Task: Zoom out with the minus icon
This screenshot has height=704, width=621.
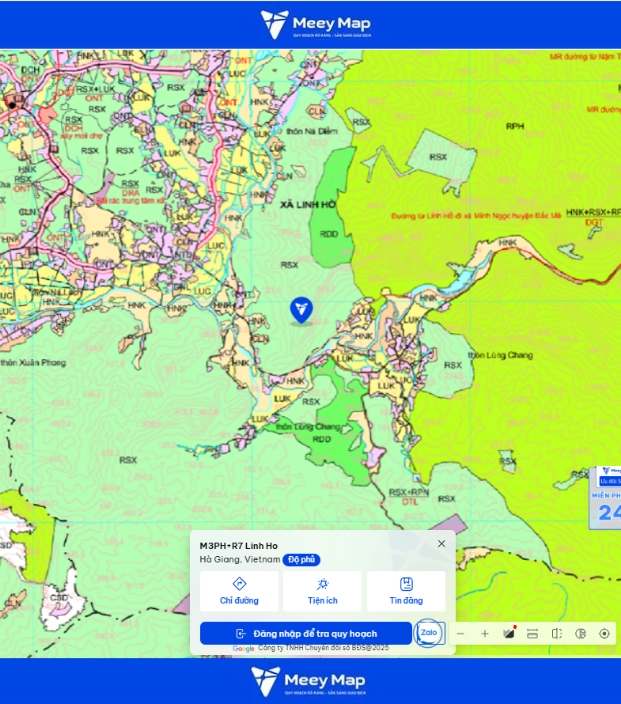Action: 460,634
